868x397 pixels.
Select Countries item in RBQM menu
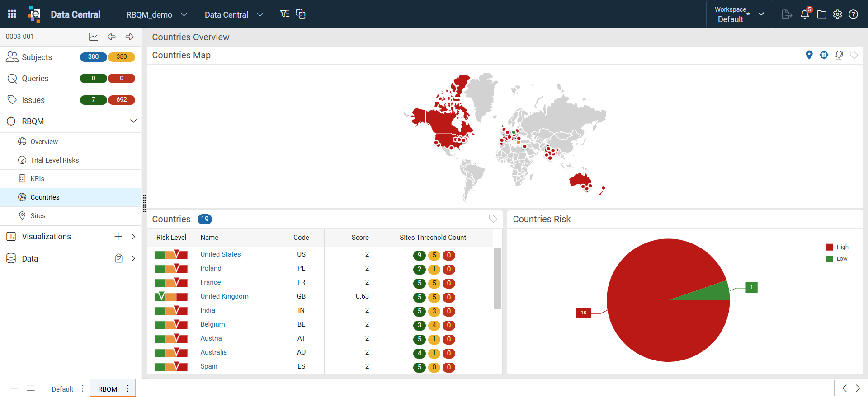pyautogui.click(x=71, y=197)
